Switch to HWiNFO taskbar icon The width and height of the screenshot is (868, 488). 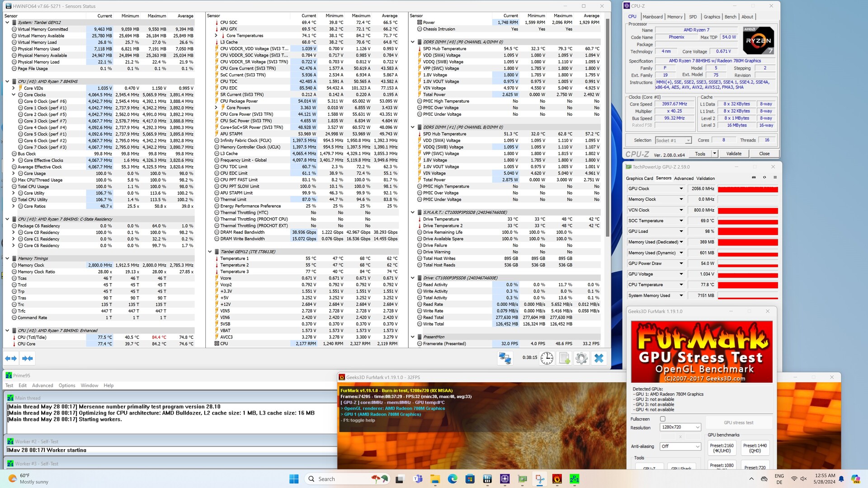coord(487,479)
